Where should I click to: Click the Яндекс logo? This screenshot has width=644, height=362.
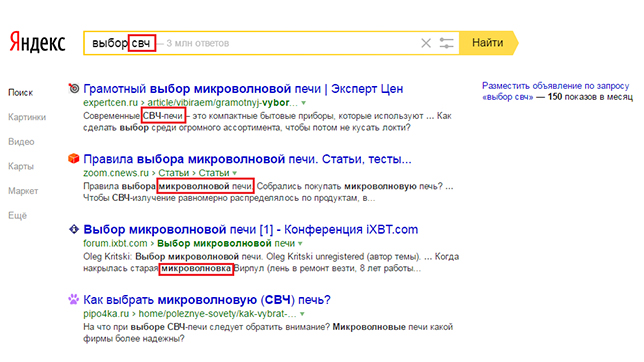click(37, 42)
